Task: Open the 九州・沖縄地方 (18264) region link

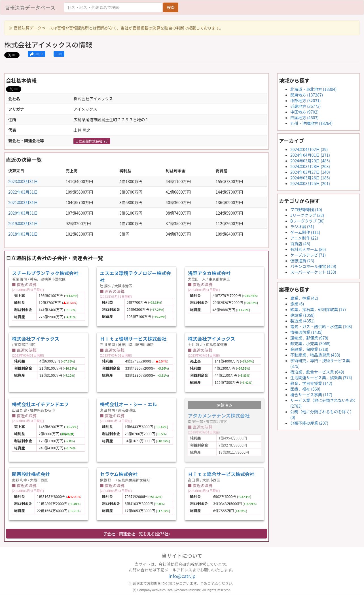Action: point(311,123)
